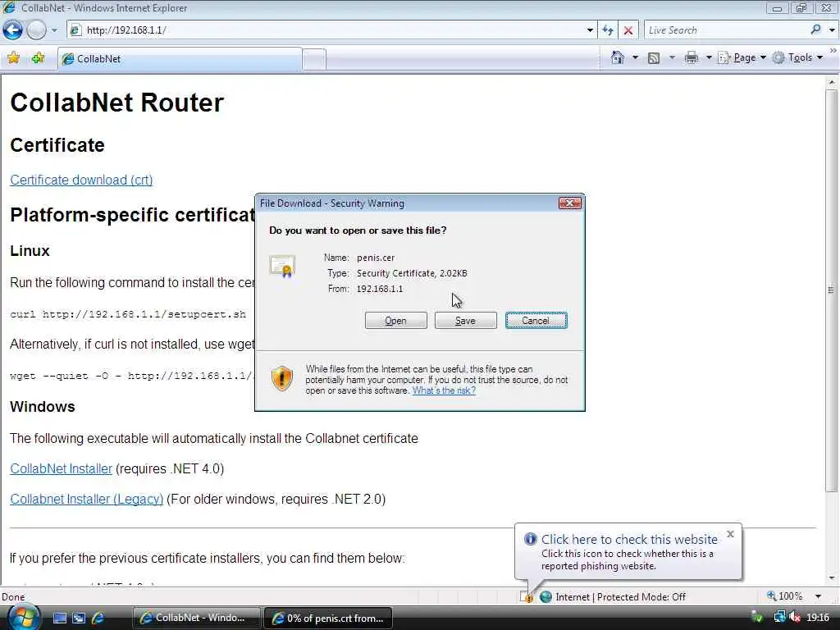This screenshot has height=630, width=840.
Task: Click the security certificate file icon
Action: click(x=282, y=267)
